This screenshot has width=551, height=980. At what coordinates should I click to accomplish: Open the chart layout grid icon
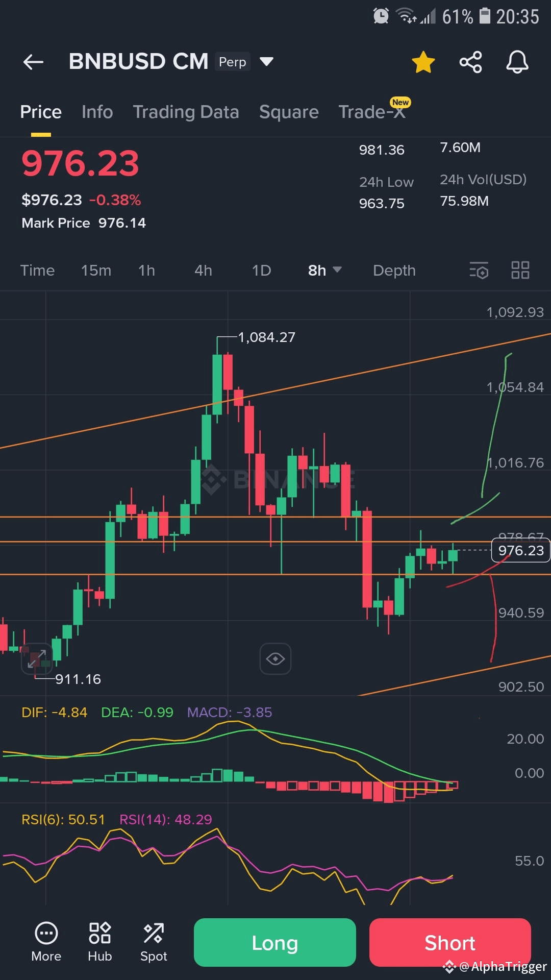click(520, 270)
